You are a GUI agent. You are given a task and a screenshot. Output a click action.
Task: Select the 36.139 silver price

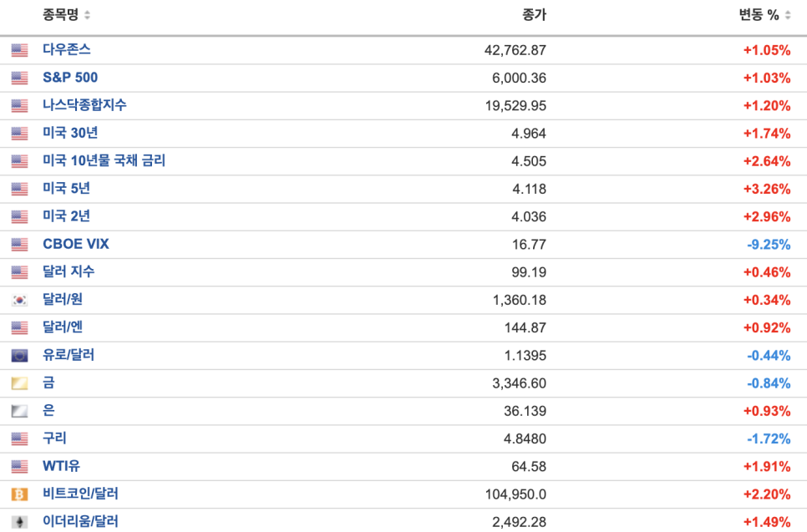[x=525, y=412]
